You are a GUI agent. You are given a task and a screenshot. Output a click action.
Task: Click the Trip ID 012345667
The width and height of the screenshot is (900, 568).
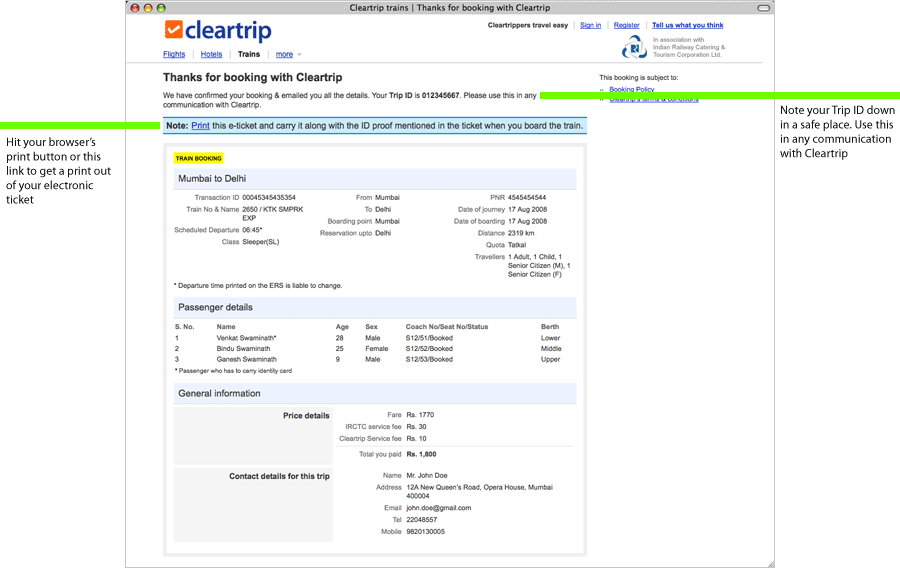click(x=440, y=95)
